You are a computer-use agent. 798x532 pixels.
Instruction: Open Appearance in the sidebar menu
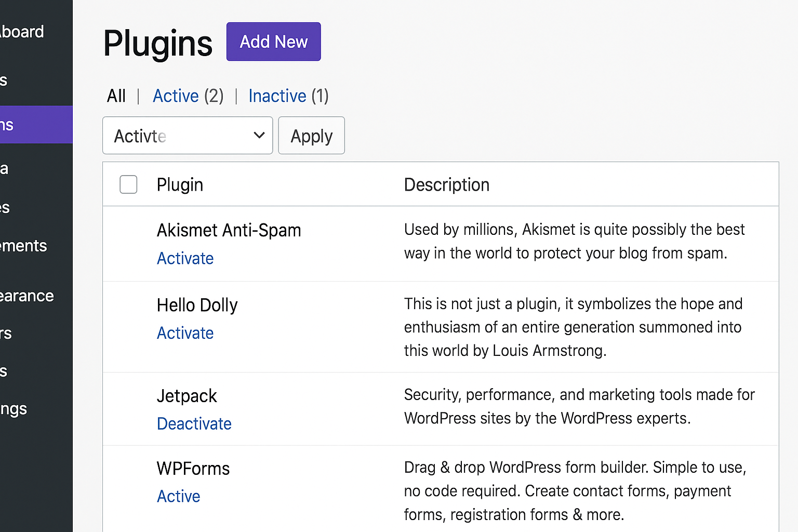point(27,296)
